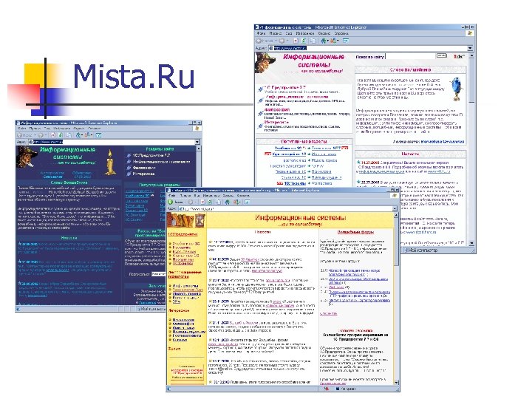Click Forward arrow in the white-themed browser window
This screenshot has height=399, width=532.
282,41
